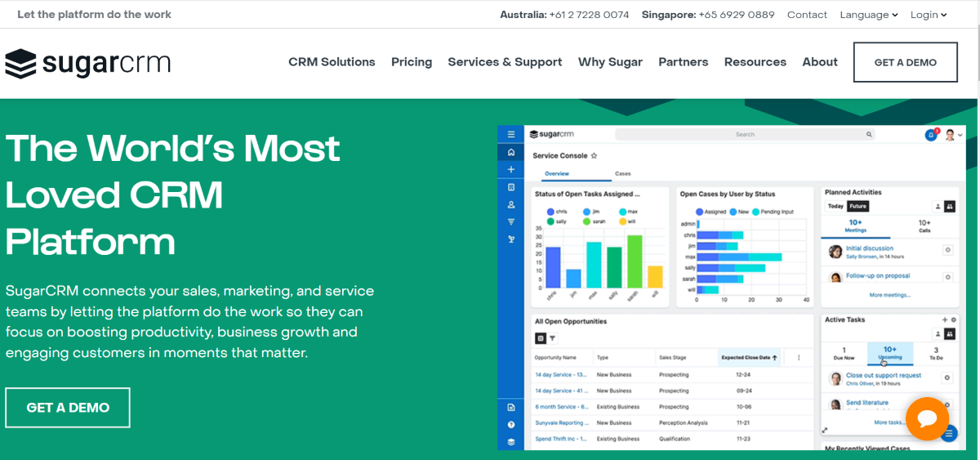Select the 10+ Calls tab

coord(924,226)
